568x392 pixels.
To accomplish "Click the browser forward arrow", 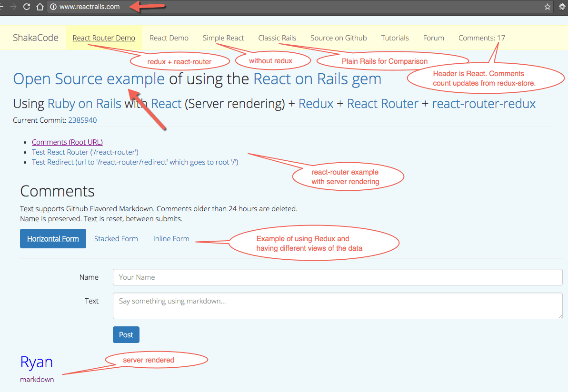I will pos(13,7).
